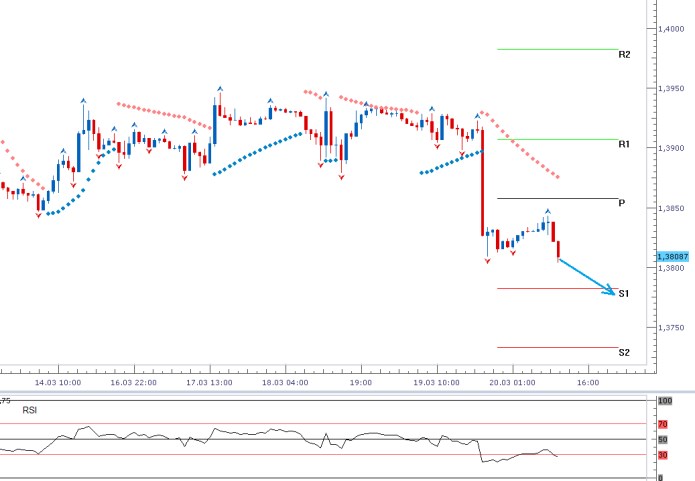Click the red S2 support line
Viewport: 695px width, 481px height.
[558, 348]
